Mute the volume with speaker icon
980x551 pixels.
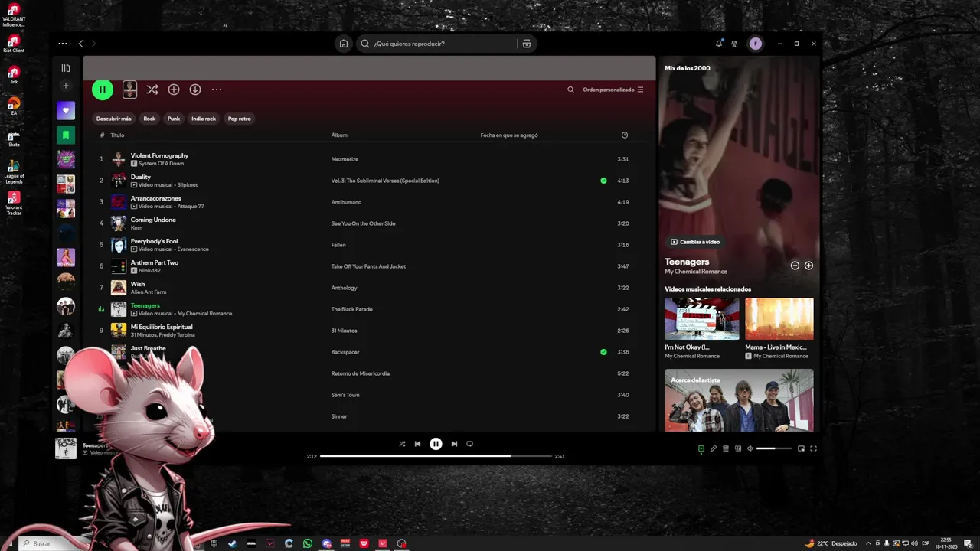(x=750, y=448)
